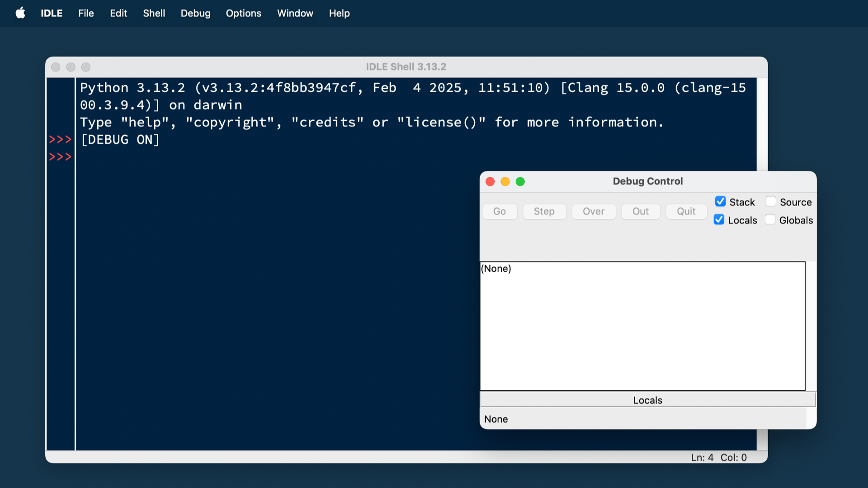The width and height of the screenshot is (868, 488).
Task: Open the Options menu
Action: (243, 13)
